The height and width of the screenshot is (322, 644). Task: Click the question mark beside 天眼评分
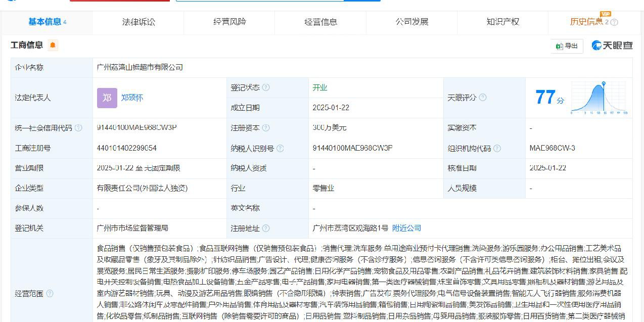[x=483, y=98]
